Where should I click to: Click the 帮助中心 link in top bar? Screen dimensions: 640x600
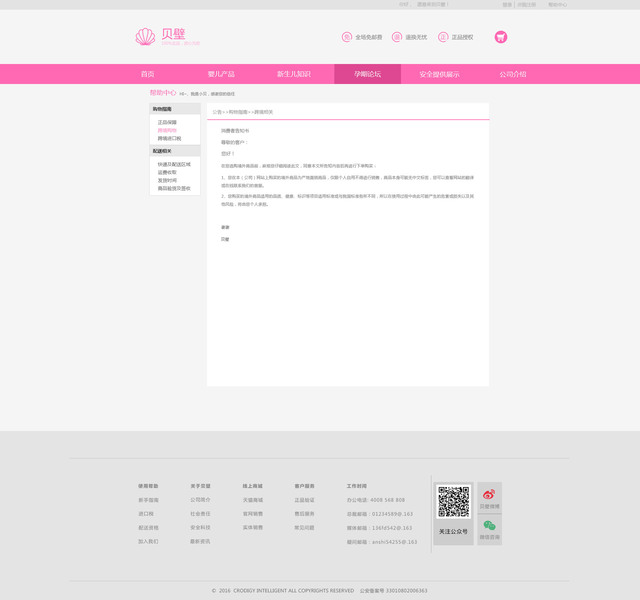pyautogui.click(x=558, y=4)
